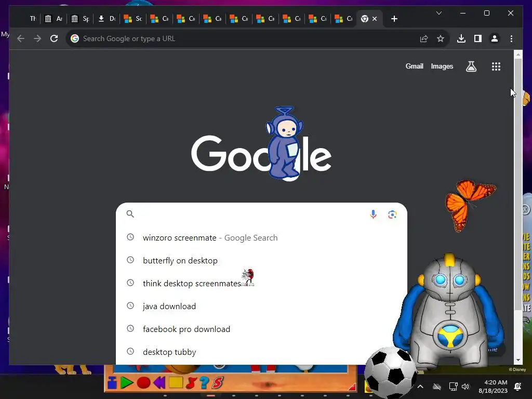
Task: Show hidden system tray icons chevron
Action: (420, 387)
